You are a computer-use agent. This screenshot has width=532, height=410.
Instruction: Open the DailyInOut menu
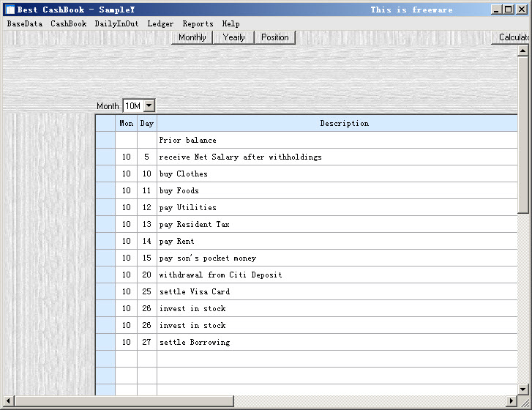(116, 23)
